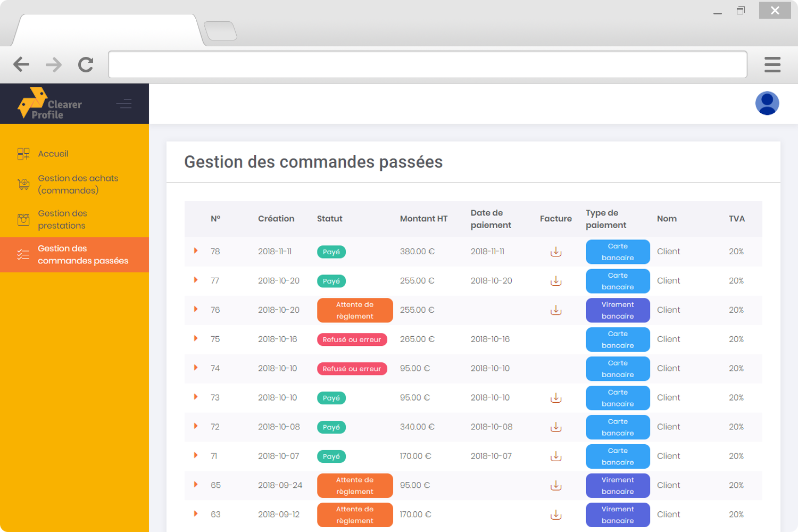Download invoice for order 63
This screenshot has width=798, height=532.
[556, 515]
